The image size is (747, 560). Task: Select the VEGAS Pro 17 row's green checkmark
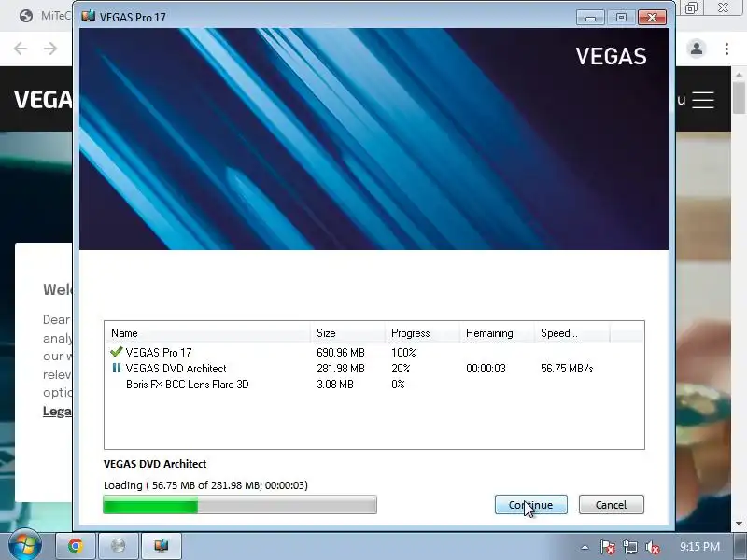[116, 352]
